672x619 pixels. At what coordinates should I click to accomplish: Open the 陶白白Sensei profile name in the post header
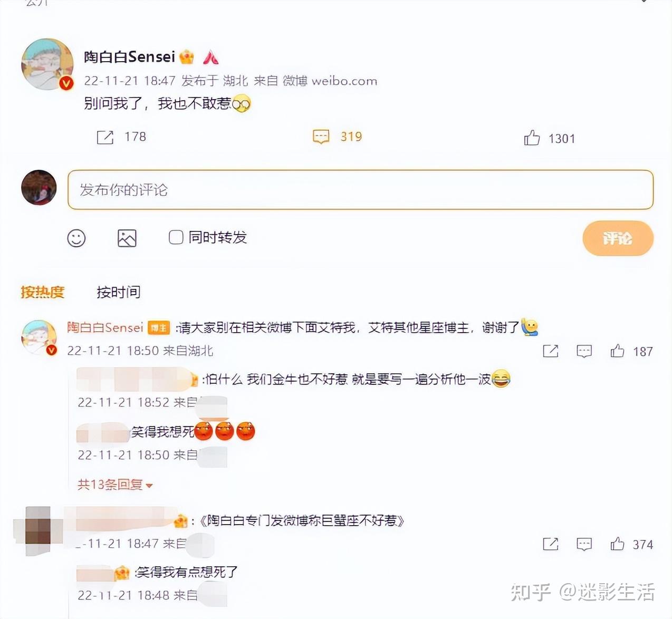pyautogui.click(x=129, y=57)
